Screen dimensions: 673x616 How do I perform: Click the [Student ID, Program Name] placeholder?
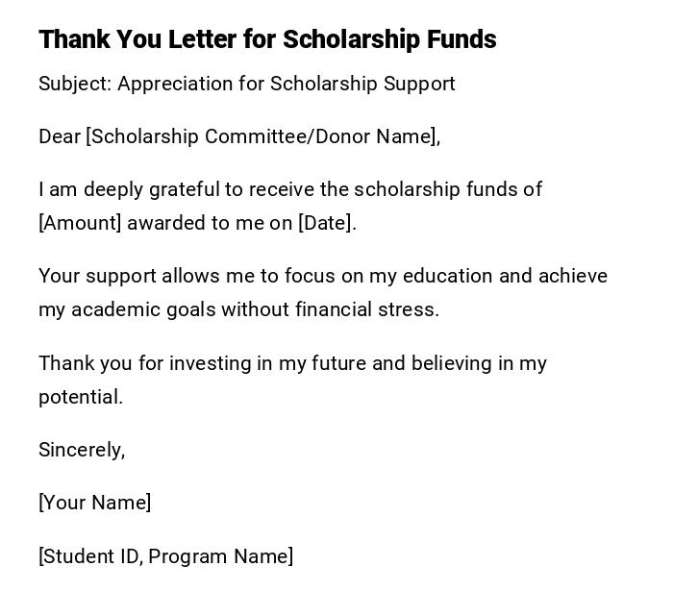(165, 556)
